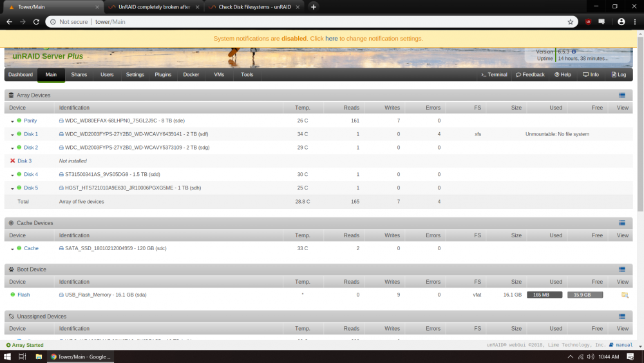Expand the Disk 1 row dropdown arrow
The height and width of the screenshot is (363, 644).
pyautogui.click(x=12, y=134)
